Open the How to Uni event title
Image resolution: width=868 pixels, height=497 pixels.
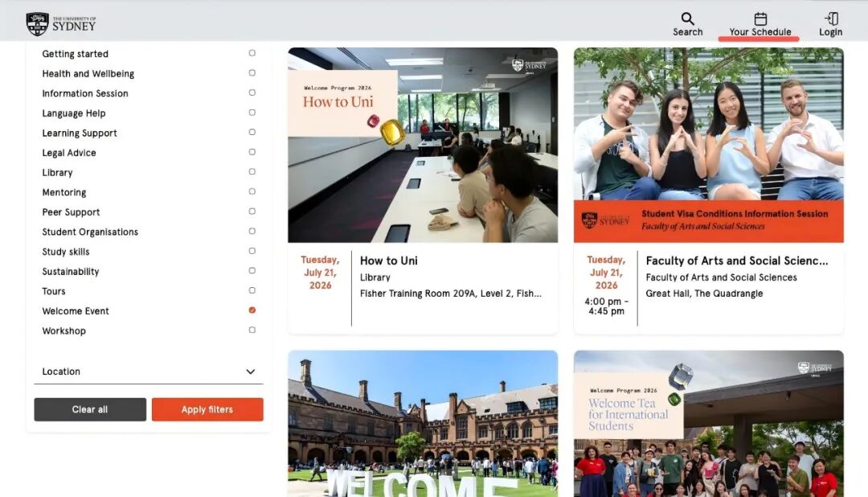pos(389,261)
